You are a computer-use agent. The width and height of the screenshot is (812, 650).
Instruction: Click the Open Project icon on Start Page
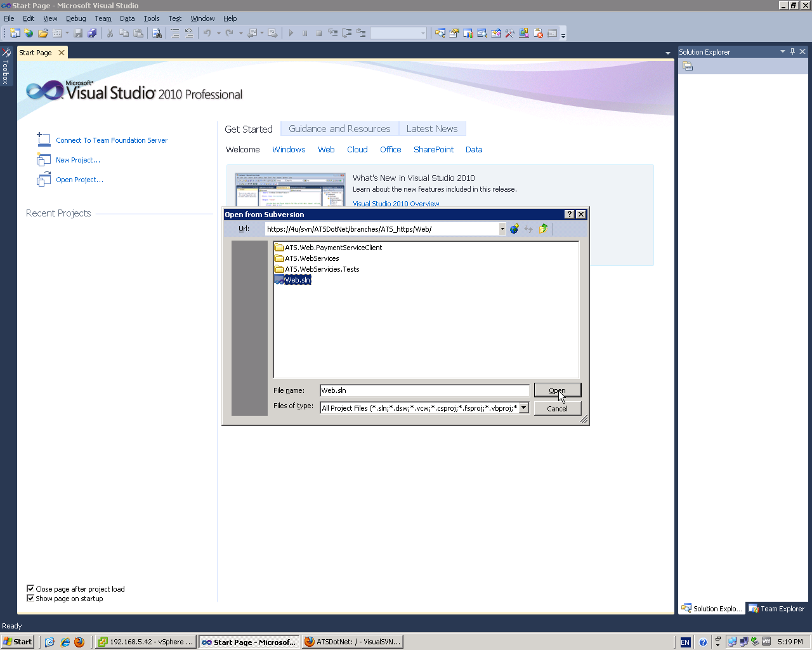[44, 180]
